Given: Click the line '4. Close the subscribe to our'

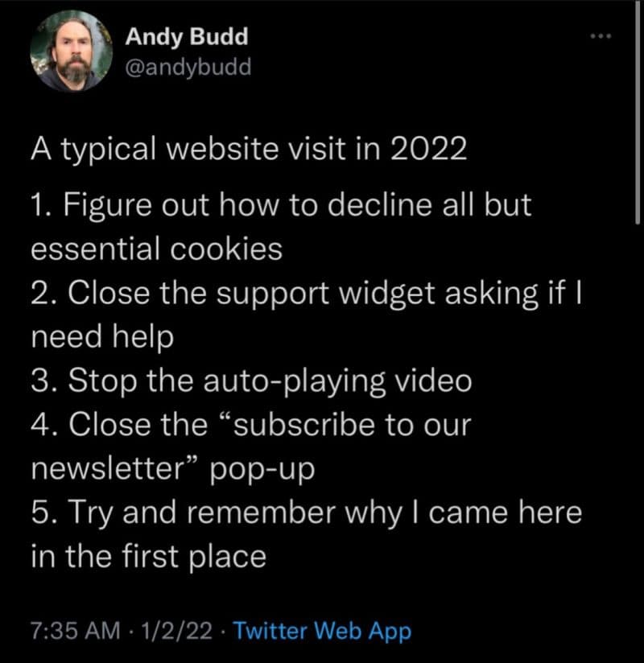Looking at the screenshot, I should coord(251,425).
